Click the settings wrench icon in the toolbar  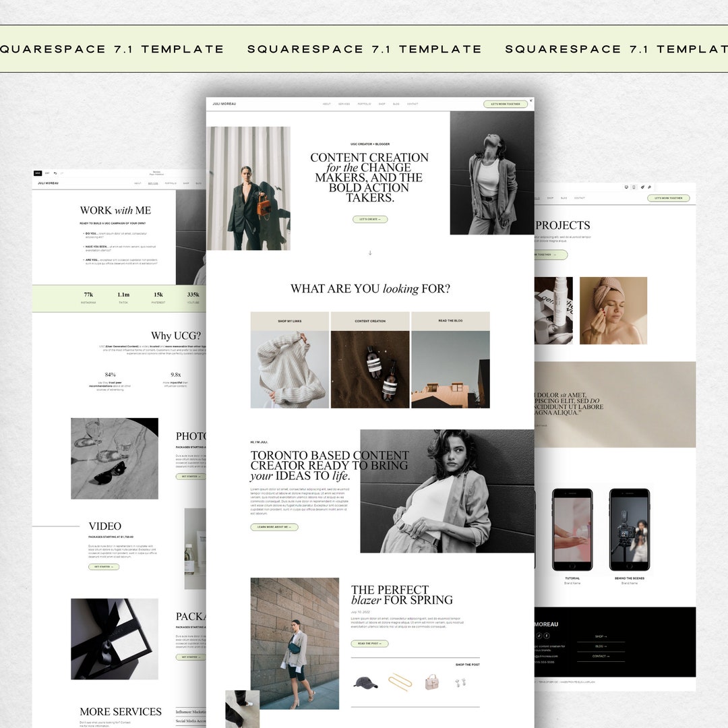pos(649,187)
